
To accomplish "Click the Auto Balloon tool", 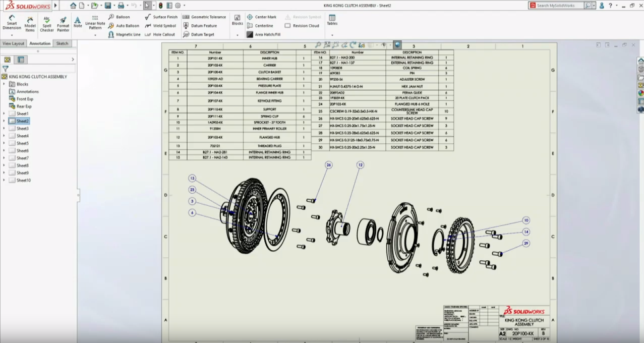I will click(124, 26).
